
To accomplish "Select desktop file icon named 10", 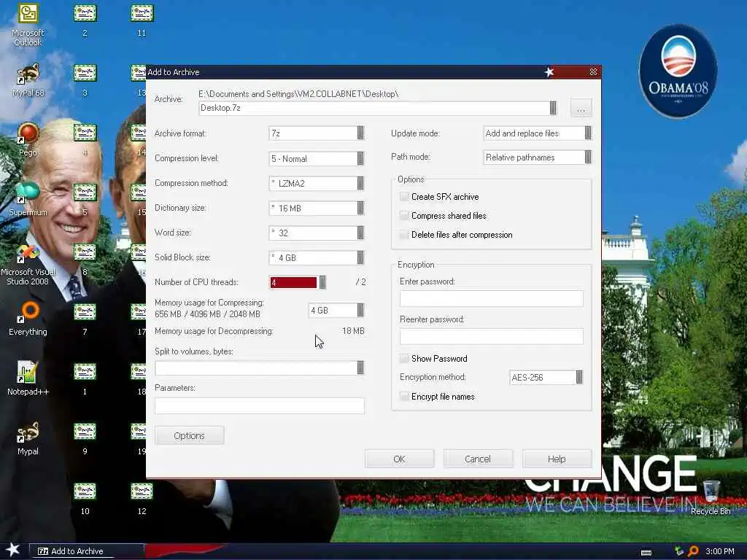I will pyautogui.click(x=85, y=499).
